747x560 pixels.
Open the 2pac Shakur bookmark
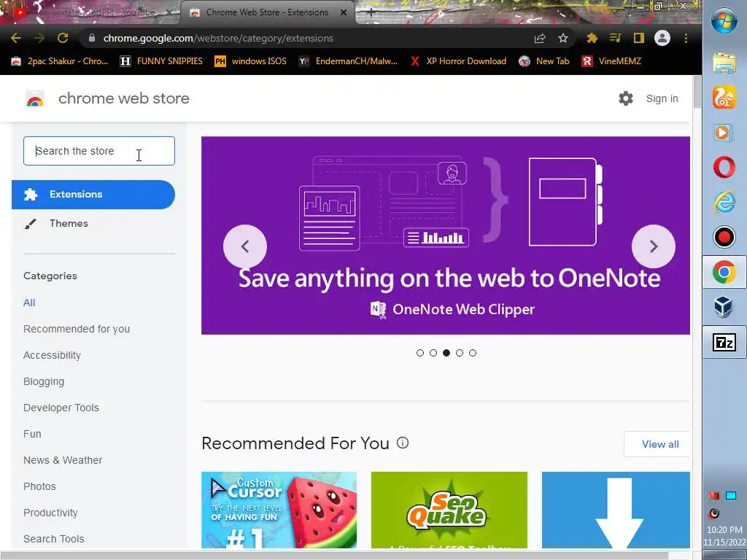point(60,61)
